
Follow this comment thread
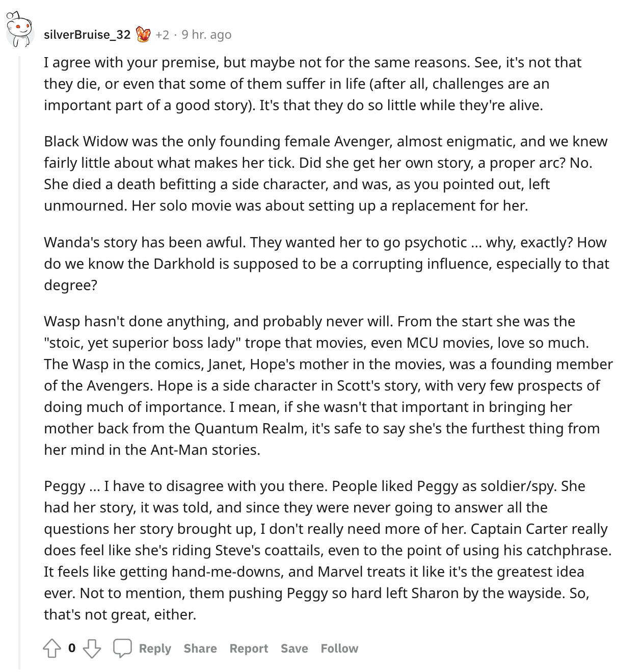coord(339,649)
